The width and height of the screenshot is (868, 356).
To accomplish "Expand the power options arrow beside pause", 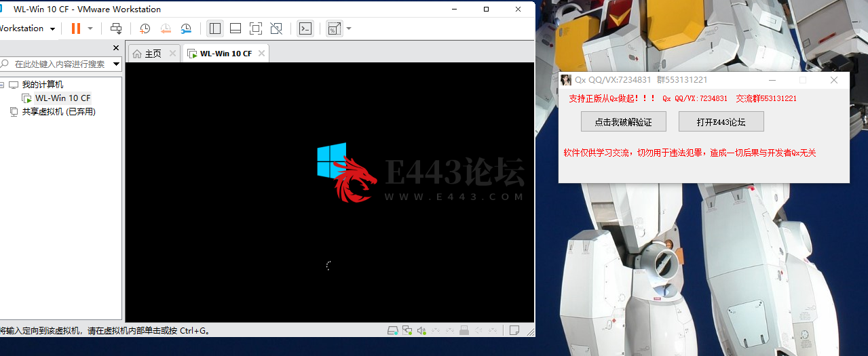I will tap(90, 28).
